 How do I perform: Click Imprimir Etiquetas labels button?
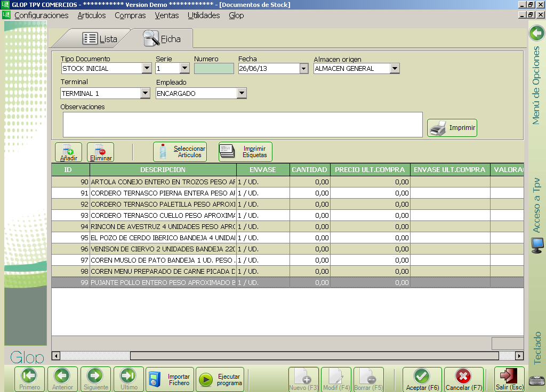click(x=245, y=152)
